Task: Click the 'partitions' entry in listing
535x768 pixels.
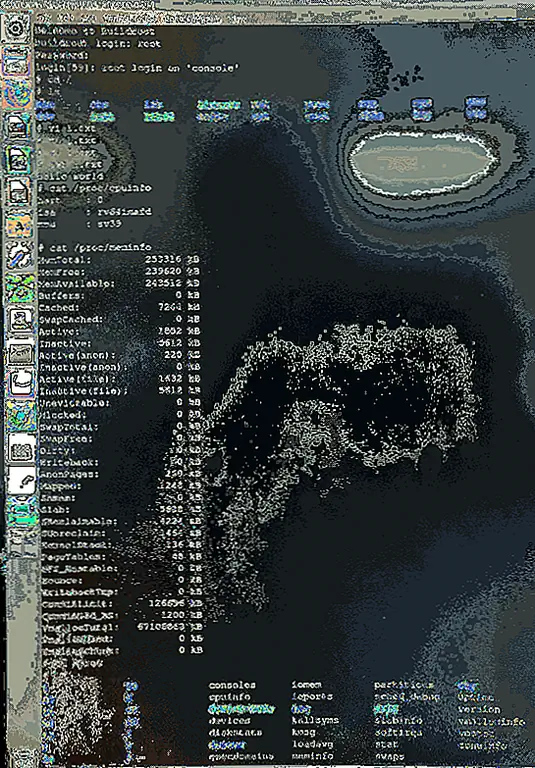Action: click(404, 685)
